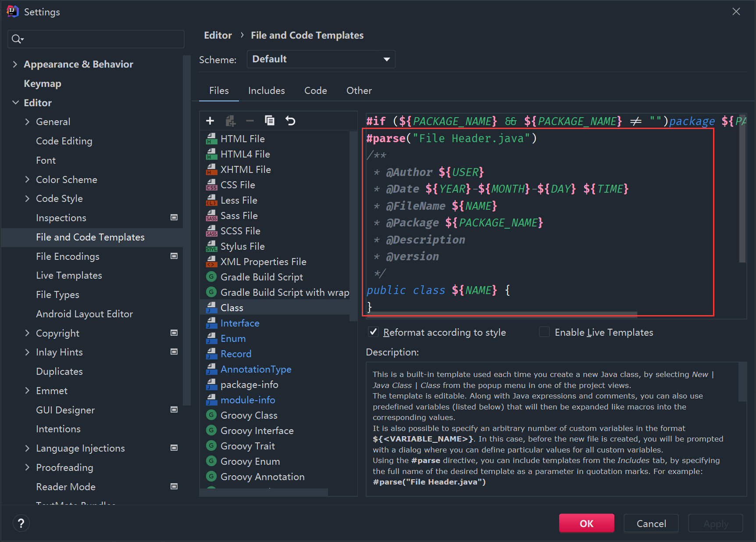Image resolution: width=756 pixels, height=542 pixels.
Task: Open the Live Templates settings page
Action: (x=69, y=275)
